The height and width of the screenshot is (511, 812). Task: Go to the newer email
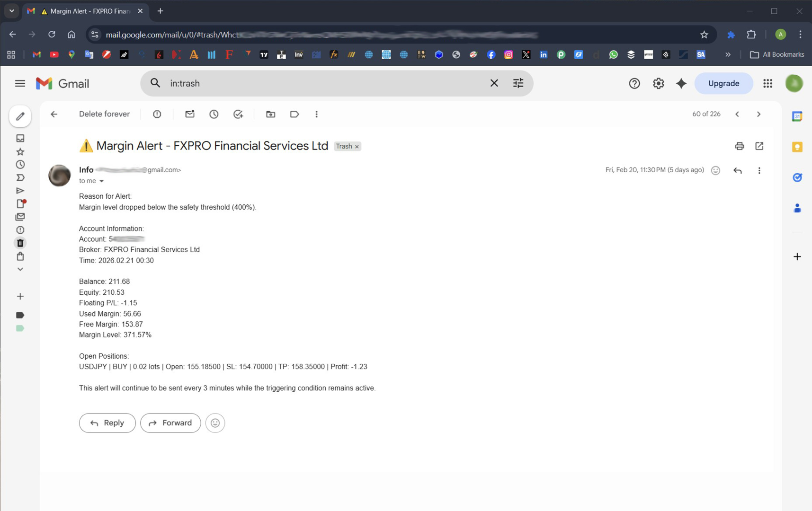737,114
